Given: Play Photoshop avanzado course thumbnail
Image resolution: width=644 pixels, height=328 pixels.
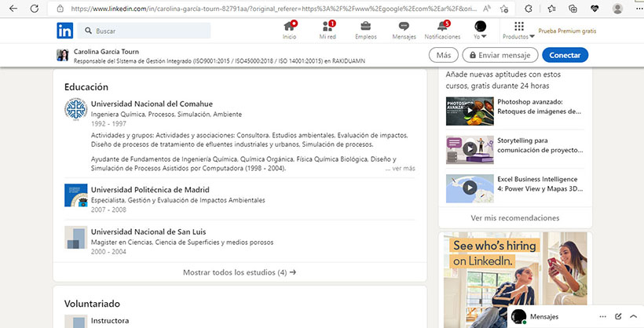Looking at the screenshot, I should click(x=470, y=110).
